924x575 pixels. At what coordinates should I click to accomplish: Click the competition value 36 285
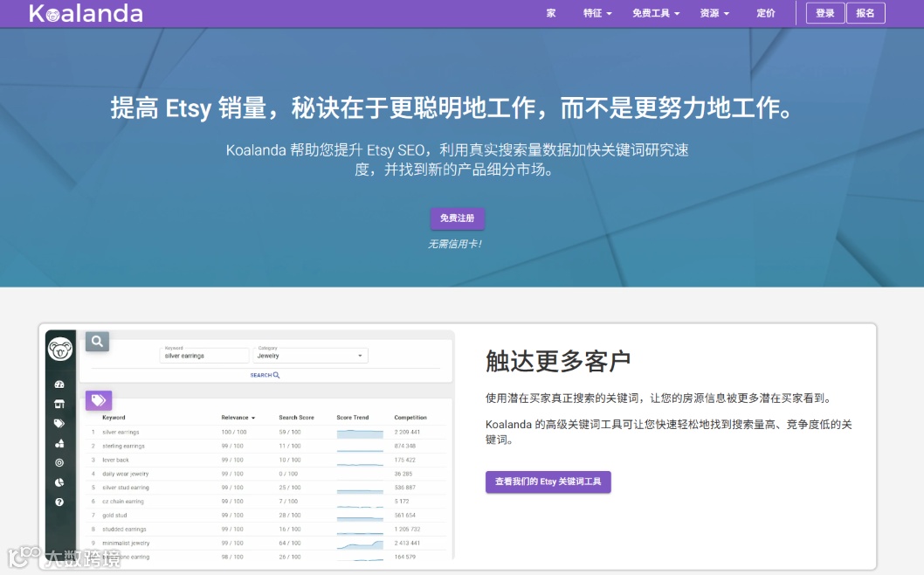(x=403, y=474)
